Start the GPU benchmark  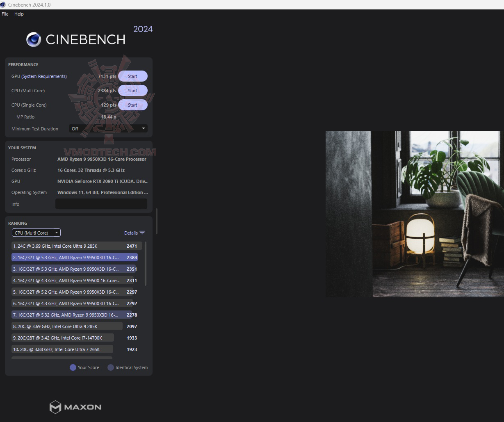[x=132, y=76]
